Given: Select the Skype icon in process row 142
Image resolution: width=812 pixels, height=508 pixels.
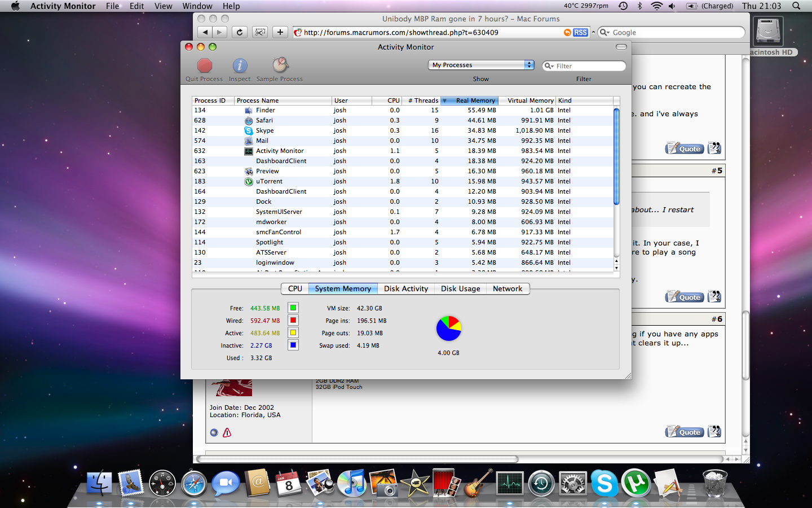Looking at the screenshot, I should [x=249, y=131].
